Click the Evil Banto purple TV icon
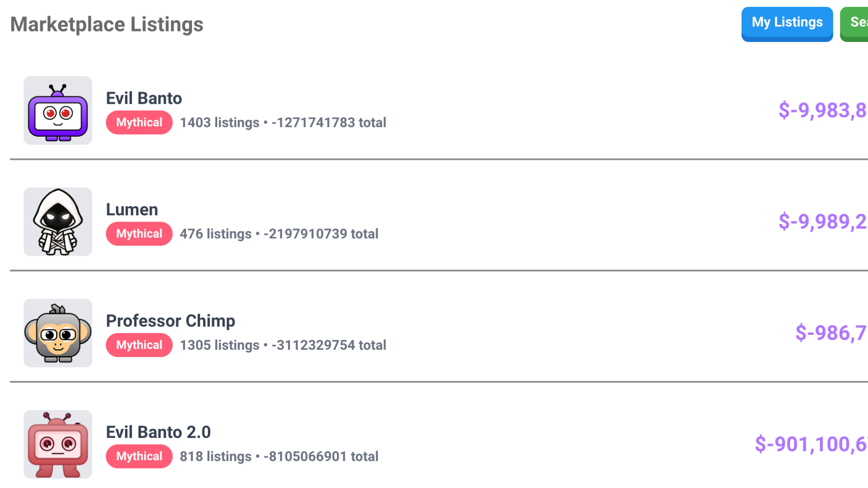Image resolution: width=868 pixels, height=488 pixels. pyautogui.click(x=58, y=111)
